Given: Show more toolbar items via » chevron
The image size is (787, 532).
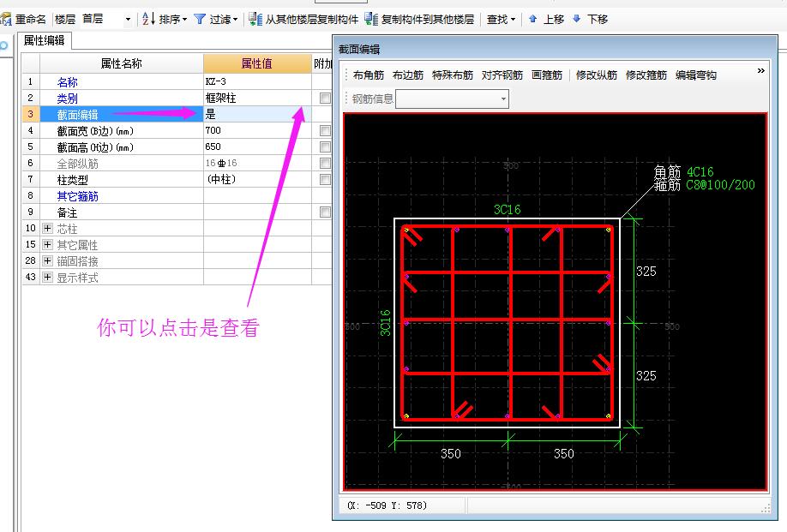Looking at the screenshot, I should [x=761, y=71].
